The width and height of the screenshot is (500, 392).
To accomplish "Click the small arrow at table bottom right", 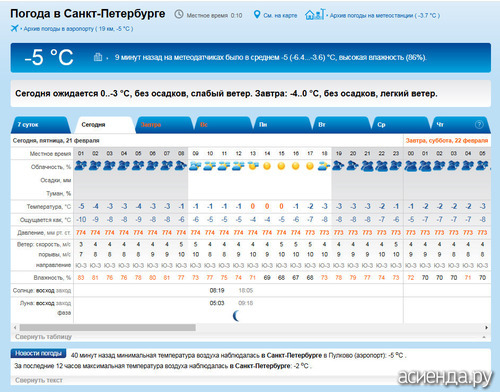I will click(484, 337).
